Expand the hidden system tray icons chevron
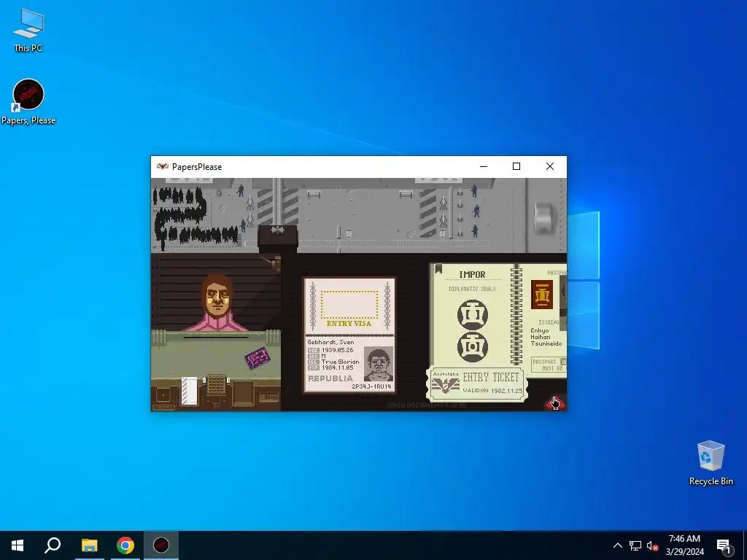Image resolution: width=747 pixels, height=560 pixels. (x=617, y=545)
